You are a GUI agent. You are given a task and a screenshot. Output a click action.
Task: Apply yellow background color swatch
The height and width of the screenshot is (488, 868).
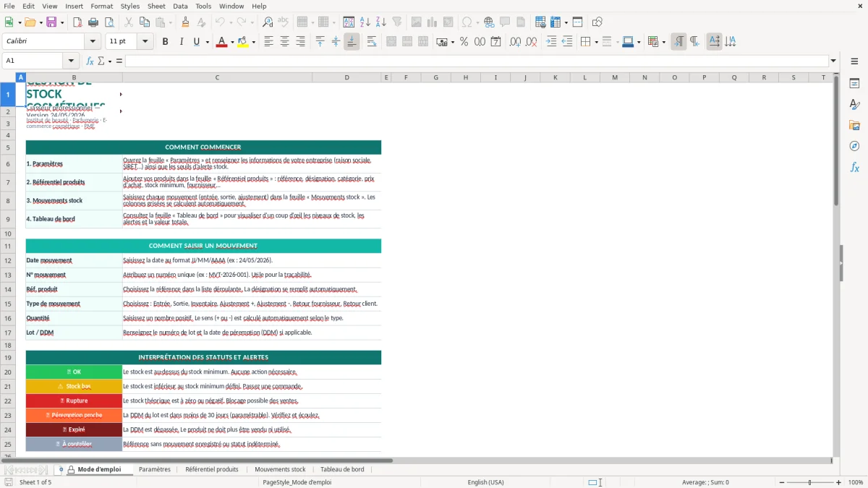point(243,42)
